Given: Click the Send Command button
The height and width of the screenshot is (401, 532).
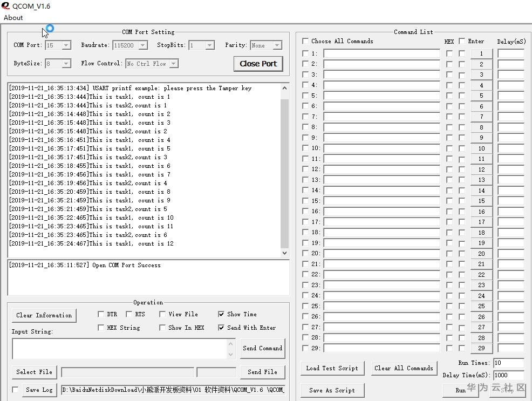Looking at the screenshot, I should tap(263, 348).
